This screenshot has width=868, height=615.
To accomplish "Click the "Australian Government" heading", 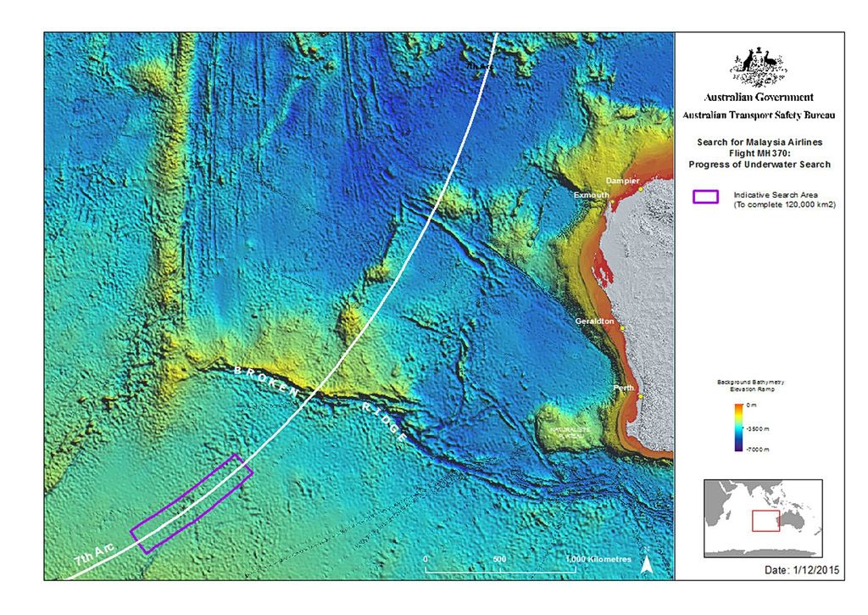I will pos(759,98).
